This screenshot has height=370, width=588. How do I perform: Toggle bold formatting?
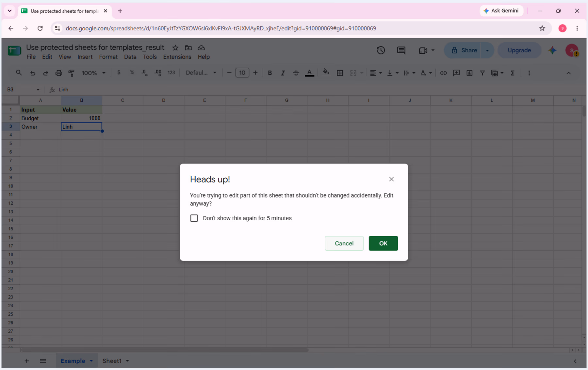270,73
